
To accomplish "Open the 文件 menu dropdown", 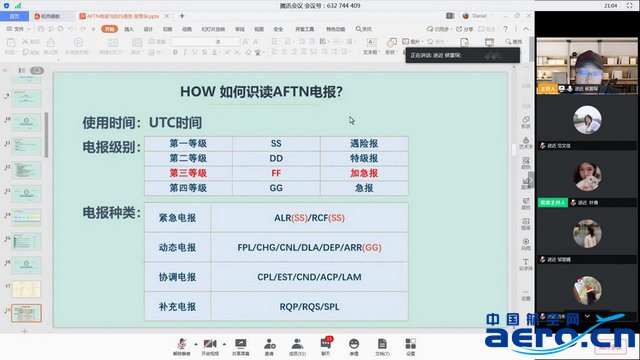I will (18, 29).
